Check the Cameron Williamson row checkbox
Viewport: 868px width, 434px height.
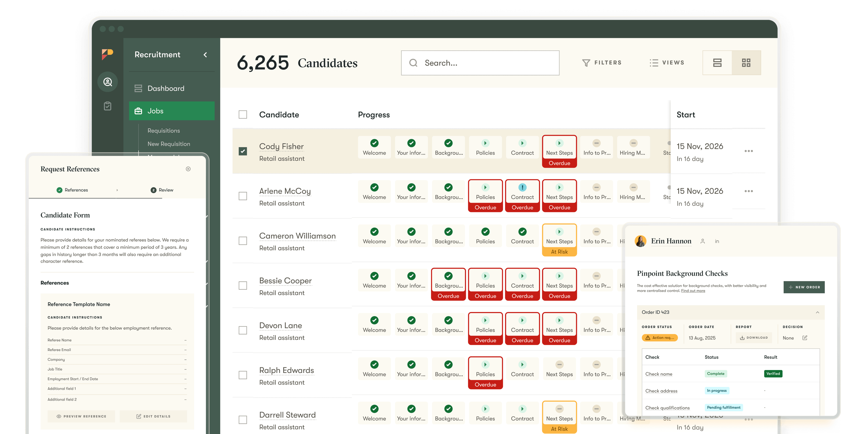coord(242,241)
